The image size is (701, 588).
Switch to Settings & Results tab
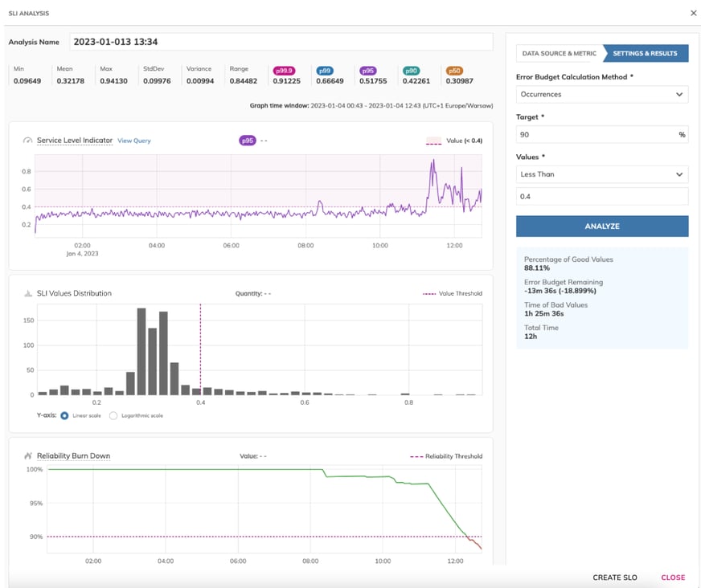pyautogui.click(x=645, y=53)
